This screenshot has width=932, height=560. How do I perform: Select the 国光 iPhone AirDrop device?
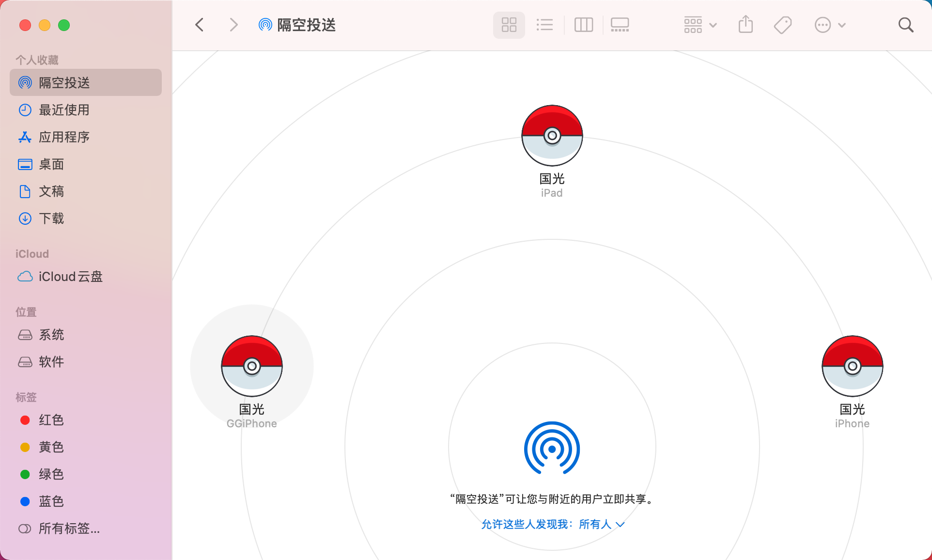coord(852,367)
